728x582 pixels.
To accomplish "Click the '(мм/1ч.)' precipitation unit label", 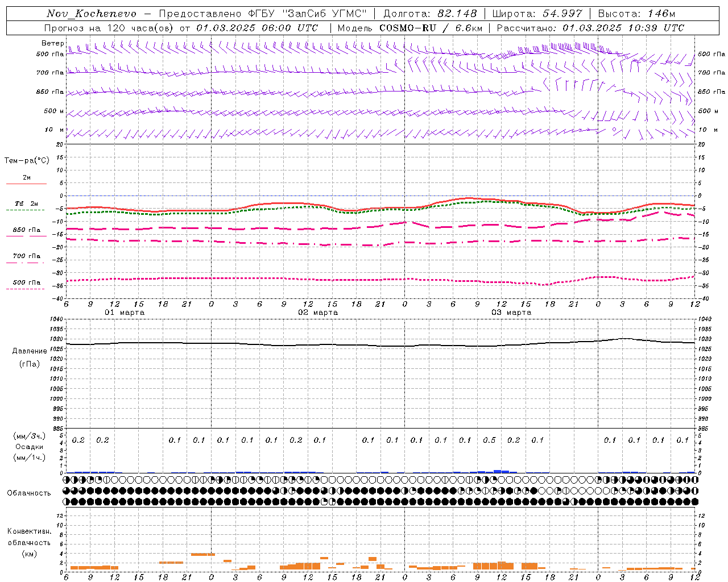I will [x=29, y=458].
